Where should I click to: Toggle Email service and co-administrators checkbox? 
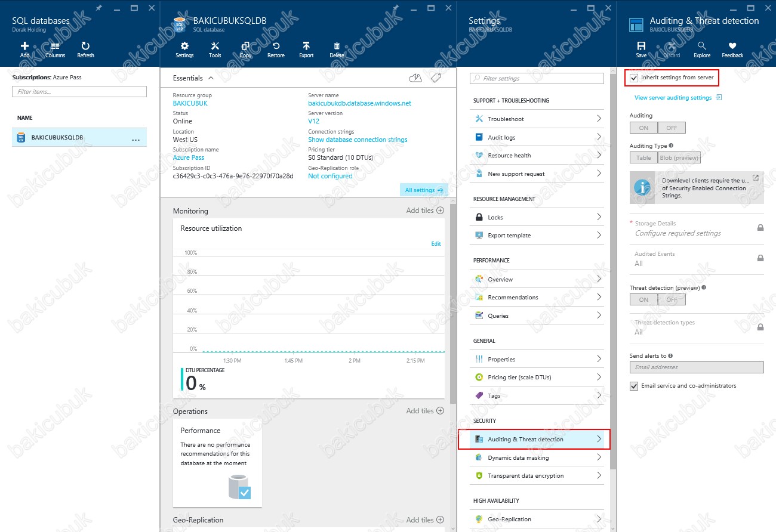(x=634, y=386)
